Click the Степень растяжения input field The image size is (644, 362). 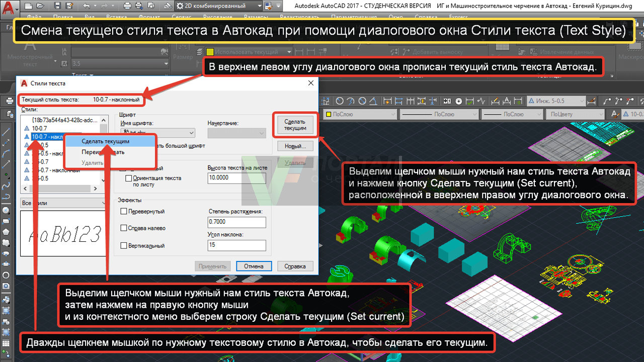coord(236,222)
